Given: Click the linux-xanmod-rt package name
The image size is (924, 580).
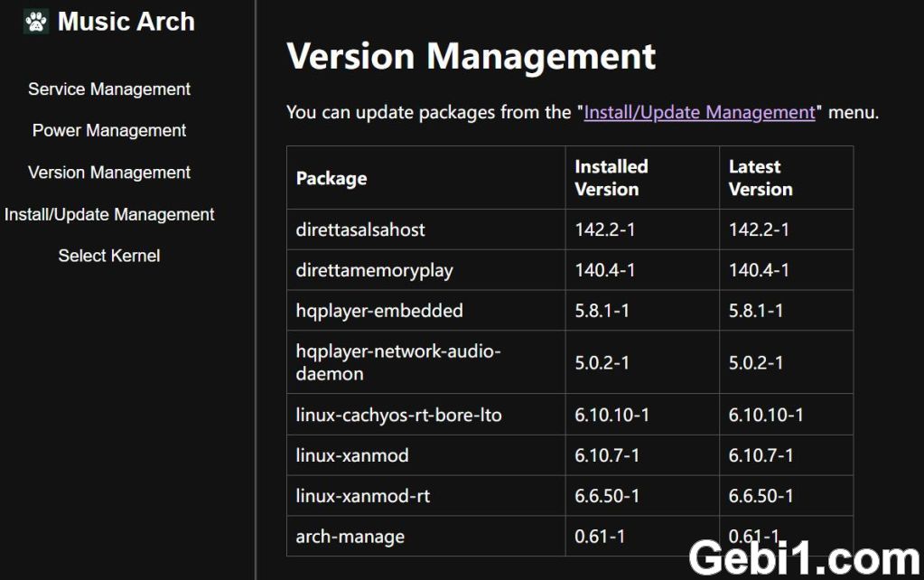Looking at the screenshot, I should pyautogui.click(x=362, y=496).
